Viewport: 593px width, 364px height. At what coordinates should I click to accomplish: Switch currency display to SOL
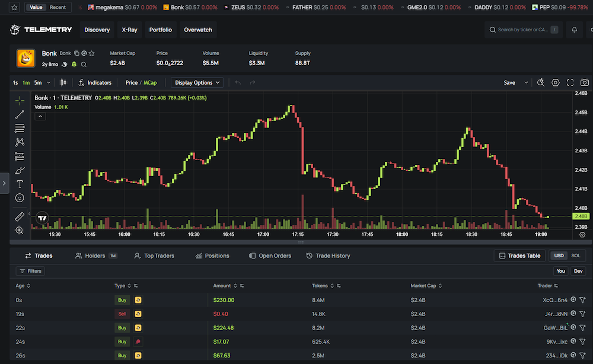(576, 256)
